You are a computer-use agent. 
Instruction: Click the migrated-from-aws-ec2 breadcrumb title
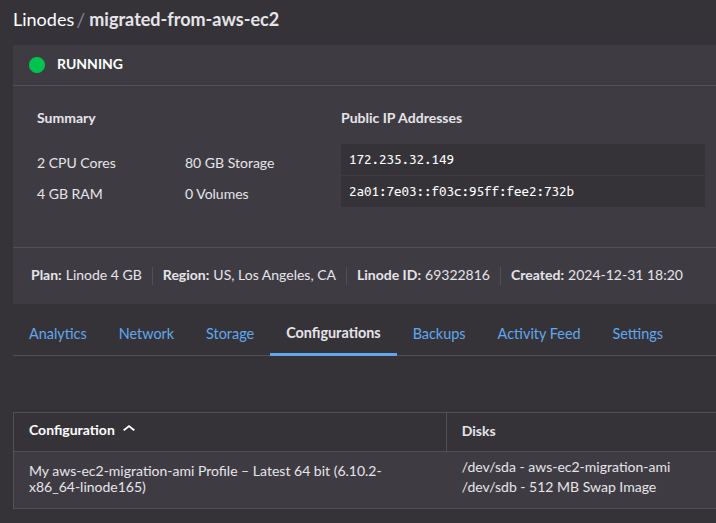click(x=184, y=20)
